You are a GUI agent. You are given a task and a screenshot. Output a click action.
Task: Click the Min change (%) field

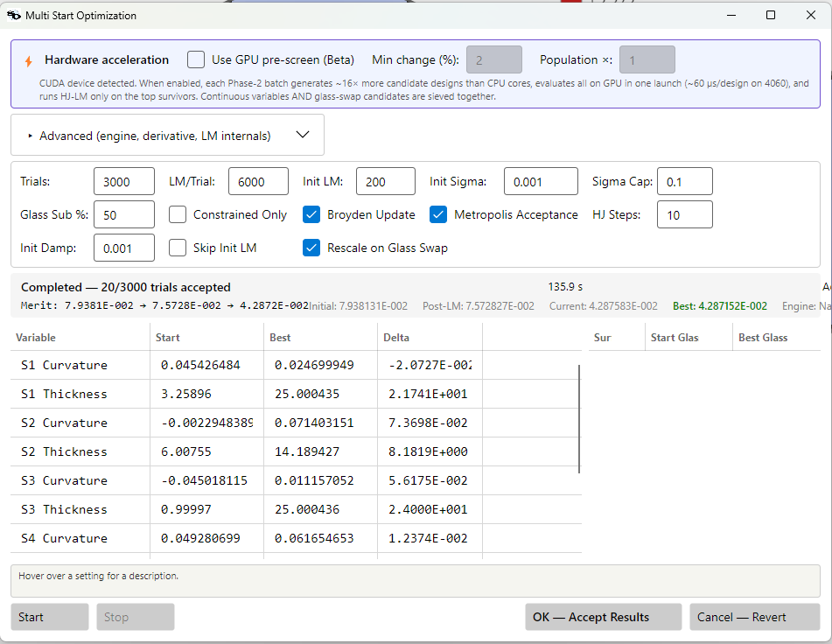pos(494,59)
